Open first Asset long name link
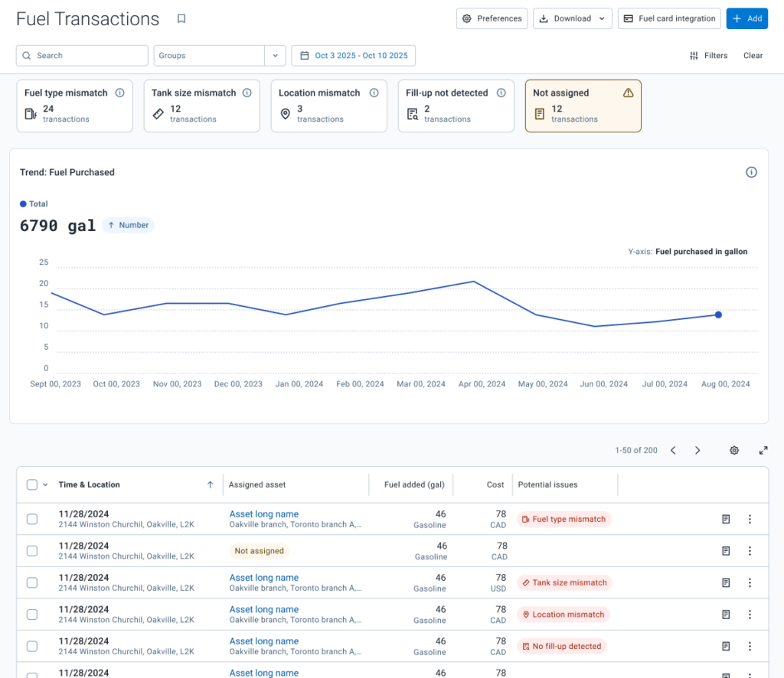 tap(264, 513)
